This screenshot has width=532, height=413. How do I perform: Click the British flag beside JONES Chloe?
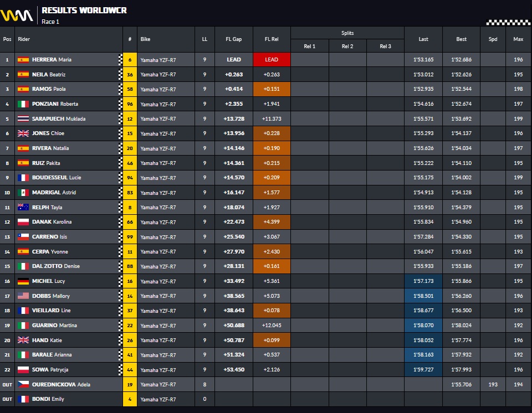coord(23,133)
